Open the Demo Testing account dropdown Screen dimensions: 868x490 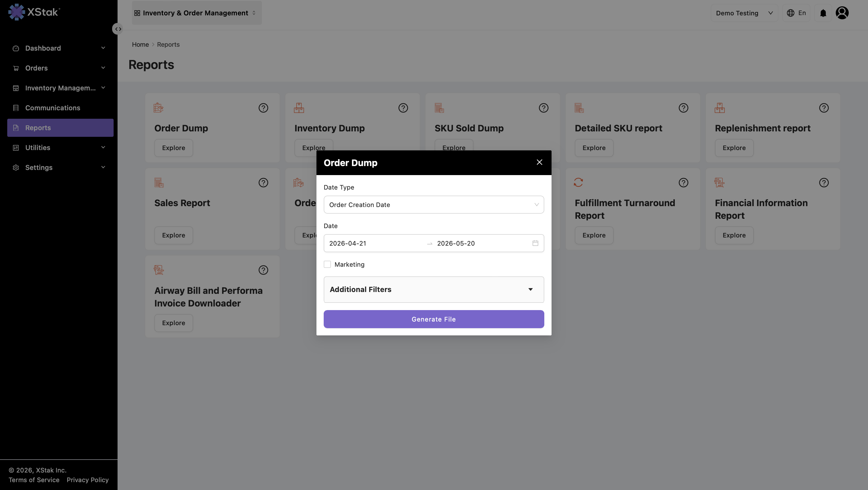coord(744,13)
